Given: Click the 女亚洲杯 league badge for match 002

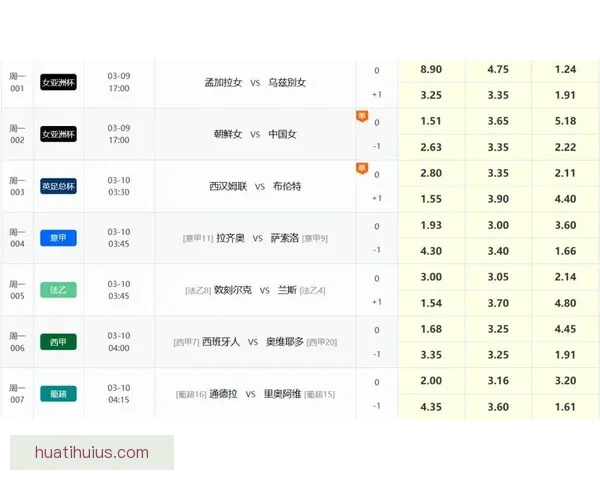Looking at the screenshot, I should (x=59, y=134).
